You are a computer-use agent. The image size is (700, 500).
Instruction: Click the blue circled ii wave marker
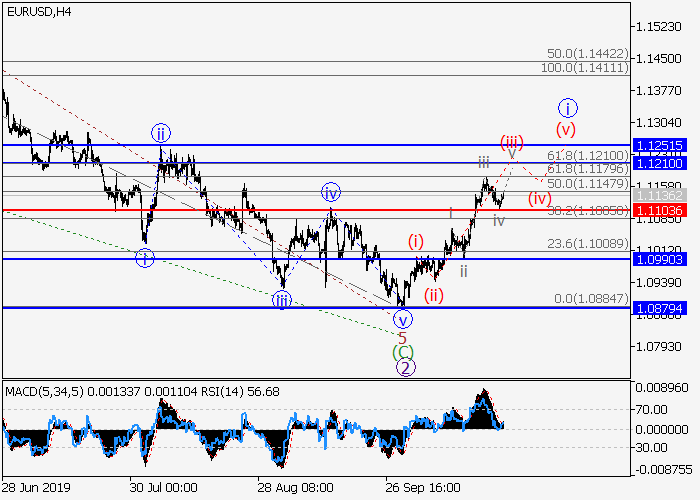point(161,132)
